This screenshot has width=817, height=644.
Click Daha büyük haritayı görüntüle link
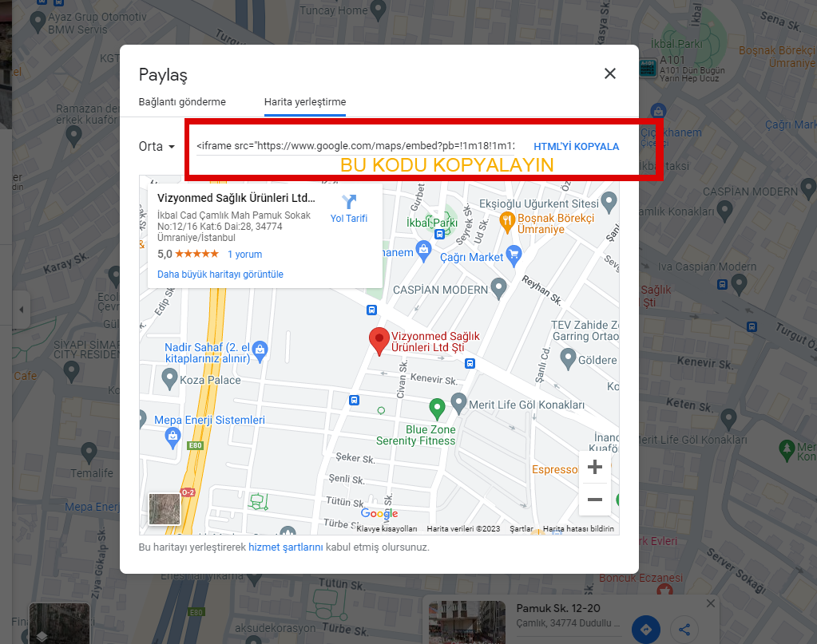pos(220,275)
